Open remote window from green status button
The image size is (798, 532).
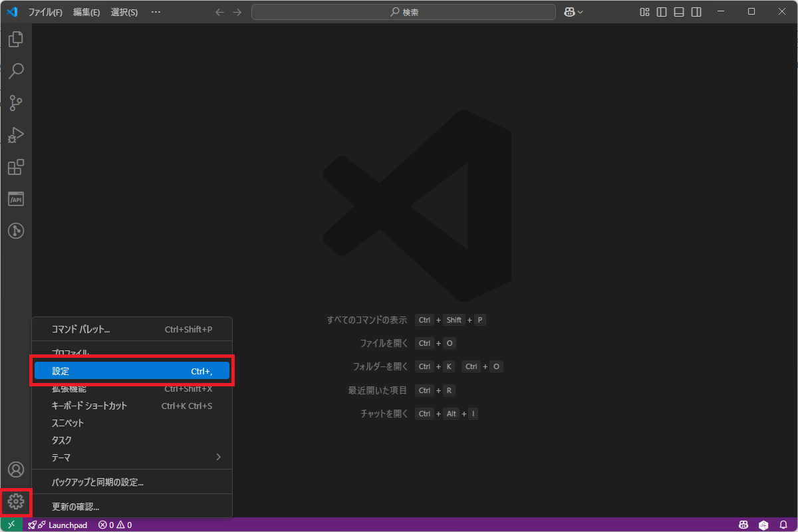tap(11, 525)
